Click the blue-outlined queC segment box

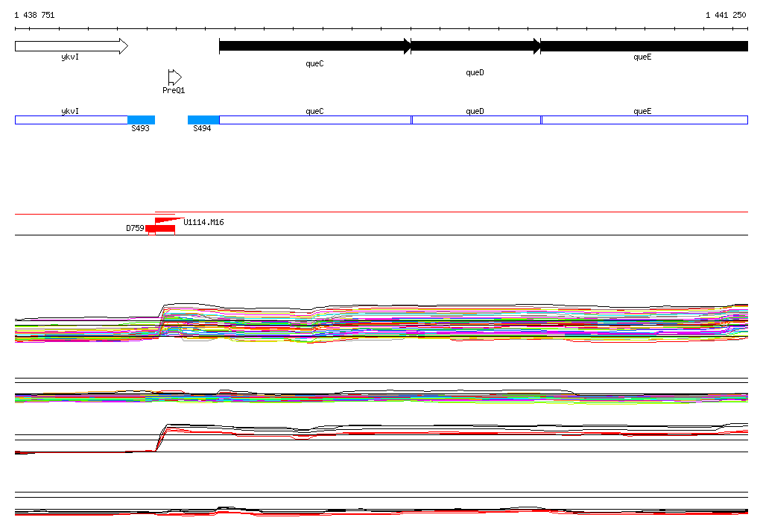pos(314,120)
